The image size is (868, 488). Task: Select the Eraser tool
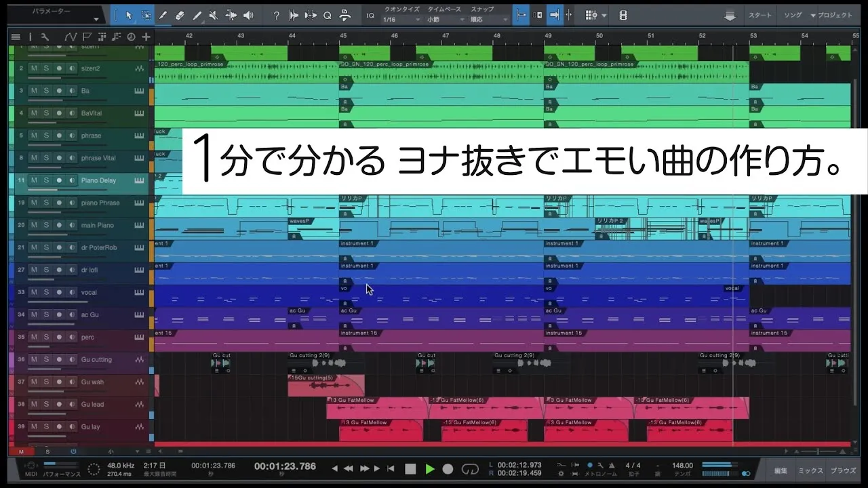[x=180, y=15]
